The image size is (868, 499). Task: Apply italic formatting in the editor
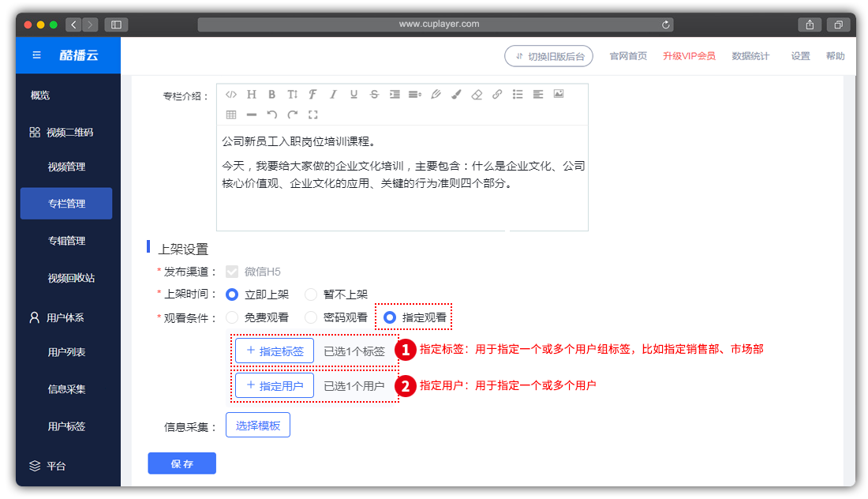(333, 94)
